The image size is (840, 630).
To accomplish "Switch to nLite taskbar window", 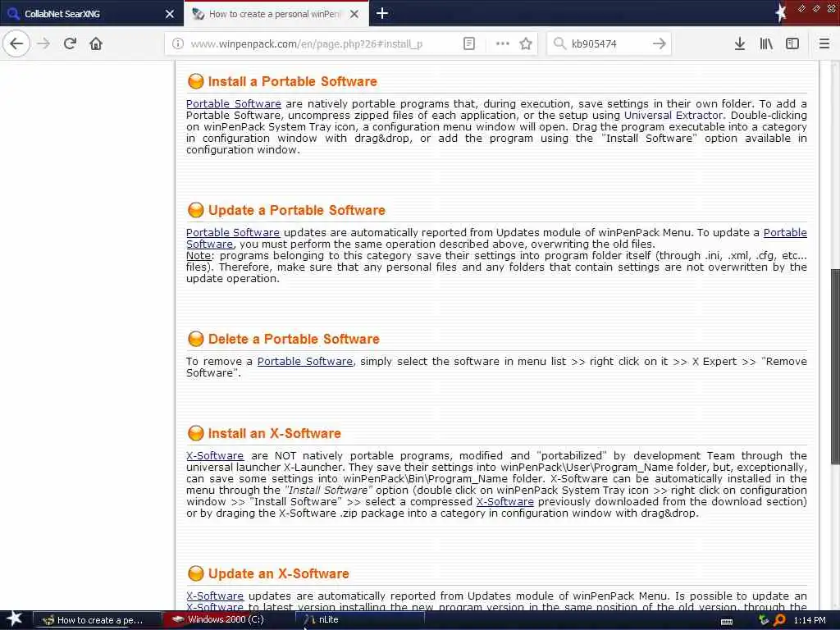I will tap(360, 620).
